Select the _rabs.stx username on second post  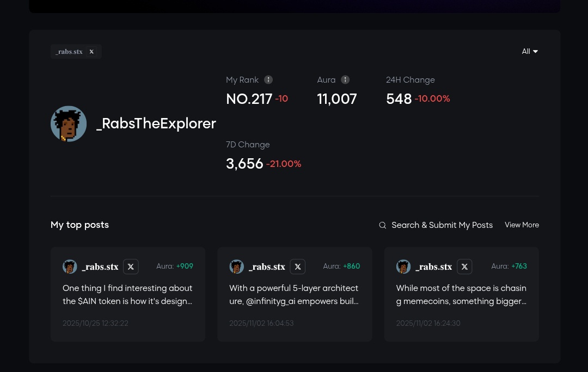(267, 266)
